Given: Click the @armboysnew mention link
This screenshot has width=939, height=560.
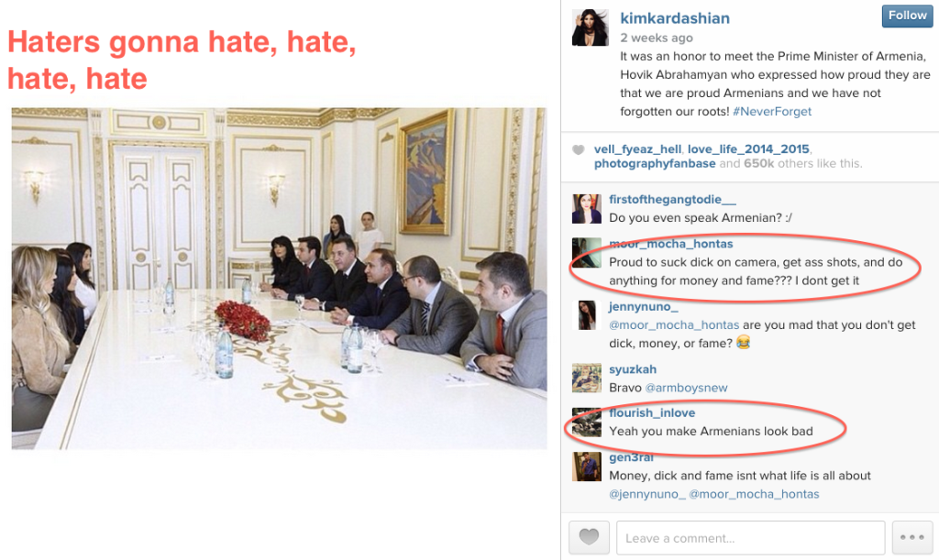Looking at the screenshot, I should 686,388.
